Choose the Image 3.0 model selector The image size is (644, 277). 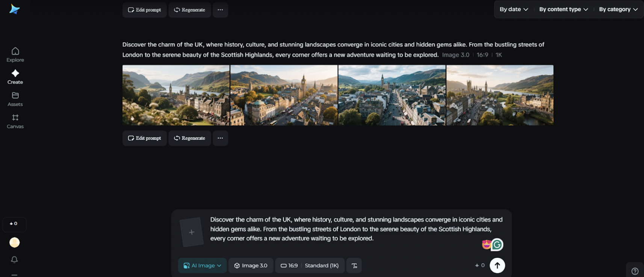tap(251, 266)
